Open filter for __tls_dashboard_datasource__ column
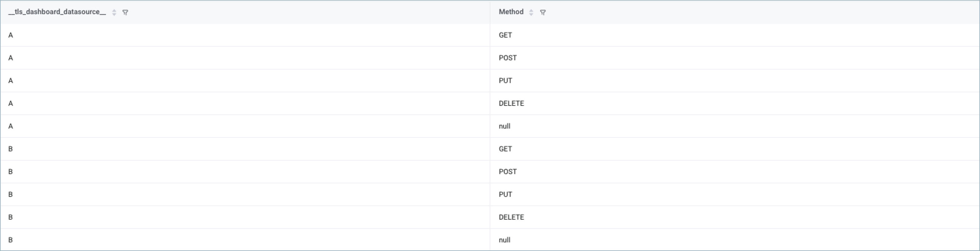 pos(125,13)
